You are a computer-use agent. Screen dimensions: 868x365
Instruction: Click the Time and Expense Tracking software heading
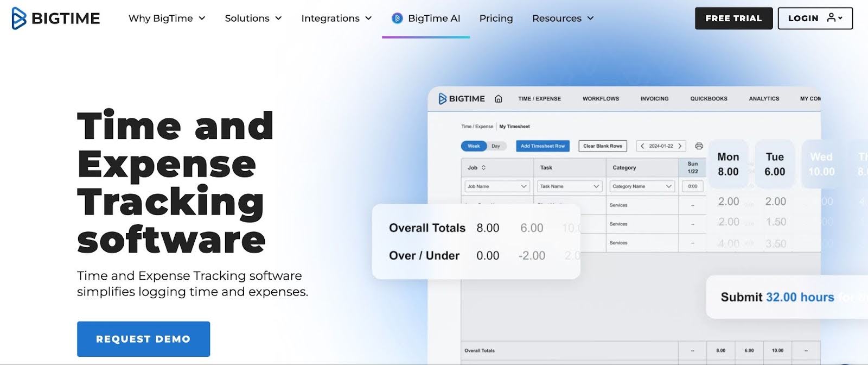coord(175,182)
